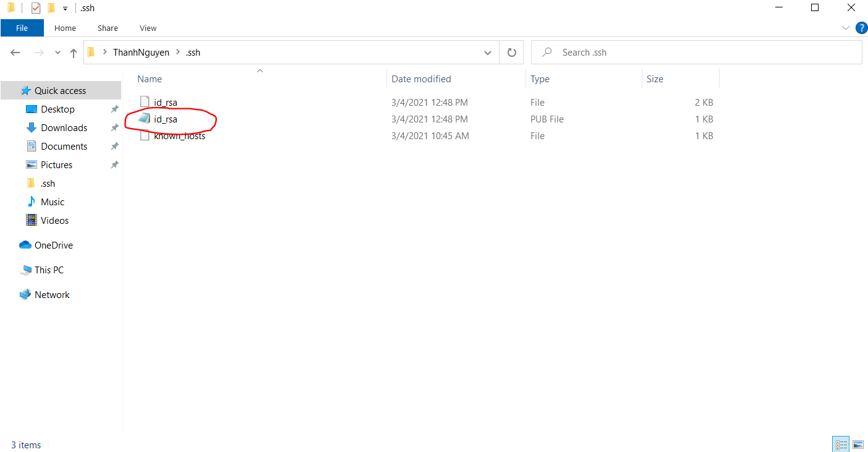Sort files by Date modified column
The height and width of the screenshot is (452, 868).
pyautogui.click(x=421, y=79)
